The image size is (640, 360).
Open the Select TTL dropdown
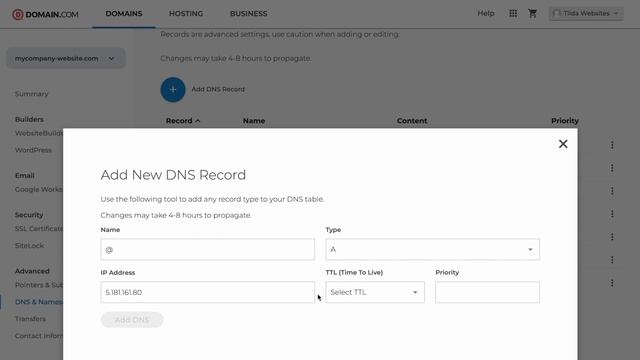(375, 292)
